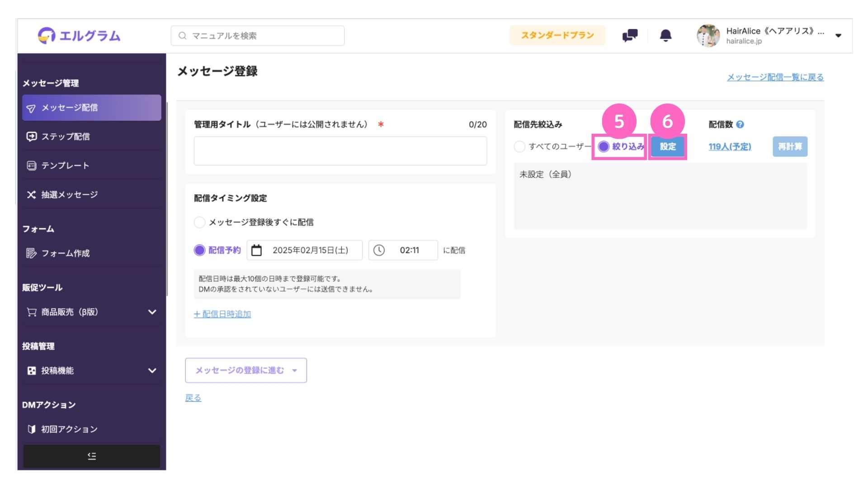
Task: Click the clock icon in time field
Action: 379,250
